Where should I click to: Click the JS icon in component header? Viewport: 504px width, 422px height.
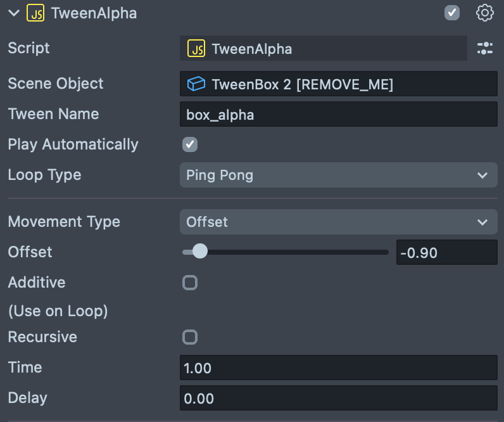(35, 13)
